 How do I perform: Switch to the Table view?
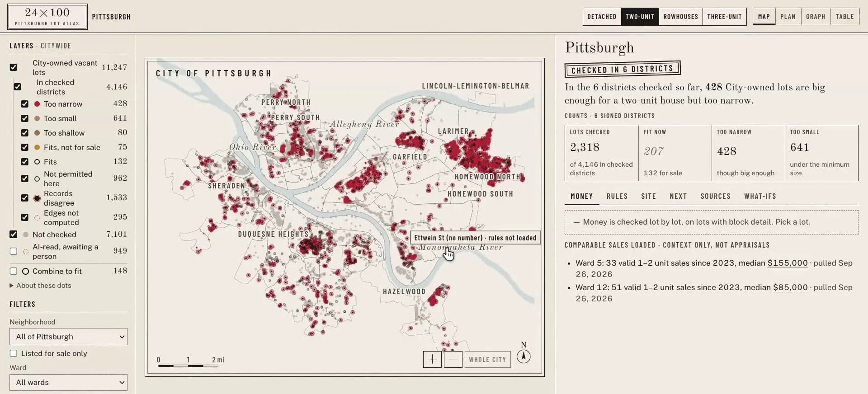844,17
